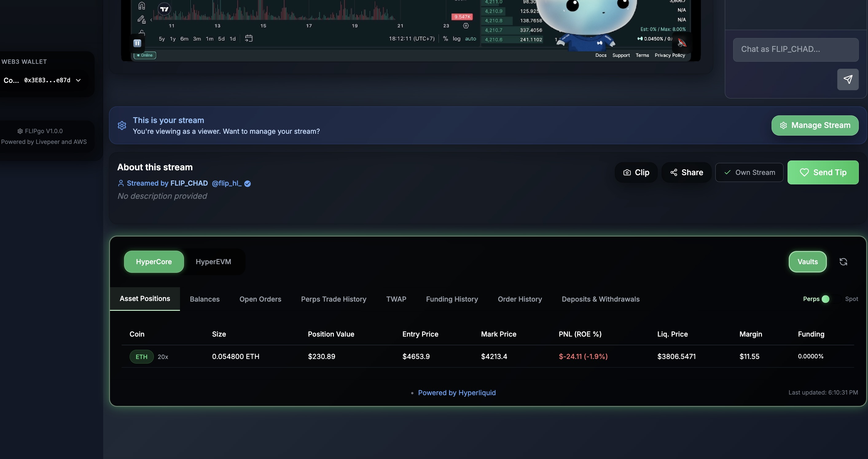Viewport: 868px width, 459px height.
Task: Click the ETH coin badge
Action: coord(142,356)
